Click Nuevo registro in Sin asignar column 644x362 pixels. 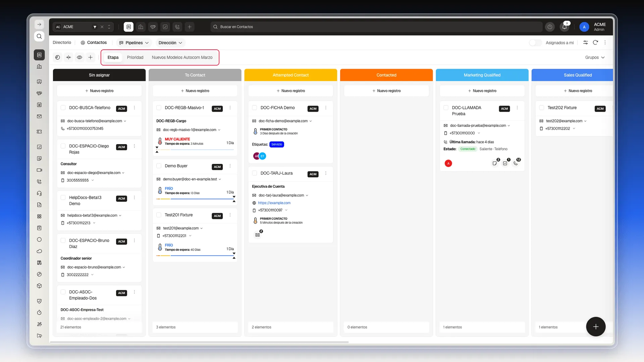(x=99, y=91)
